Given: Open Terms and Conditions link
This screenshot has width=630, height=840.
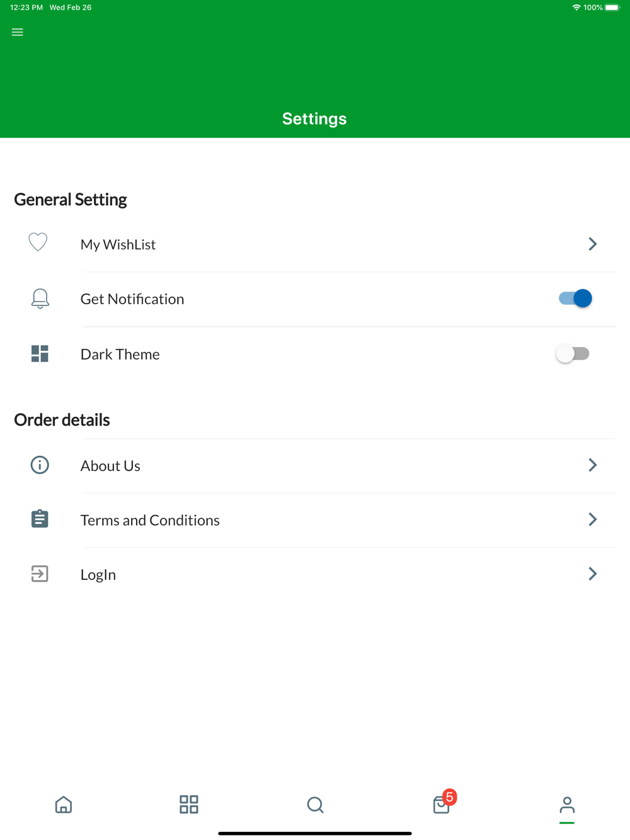Looking at the screenshot, I should click(150, 520).
